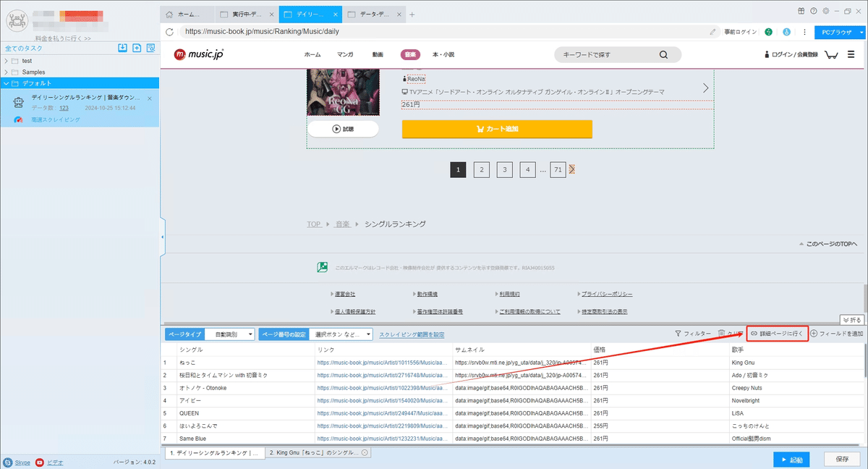Viewport: 868px width, 469px height.
Task: Click the ログイン / 会員登録 link
Action: click(x=791, y=55)
